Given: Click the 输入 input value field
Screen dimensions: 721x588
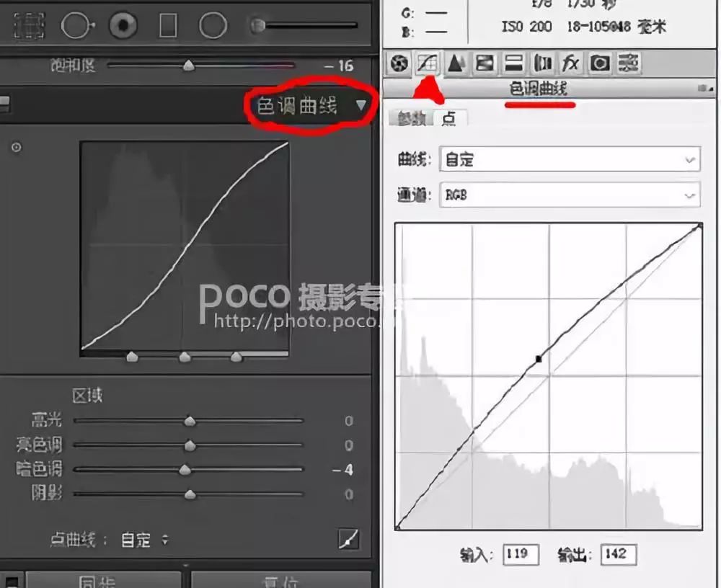Looking at the screenshot, I should coord(521,554).
